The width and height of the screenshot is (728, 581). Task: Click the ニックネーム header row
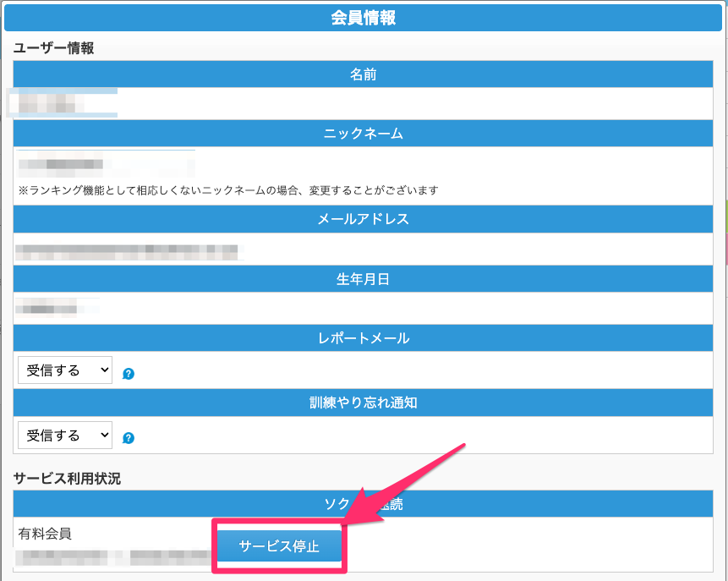tap(363, 134)
